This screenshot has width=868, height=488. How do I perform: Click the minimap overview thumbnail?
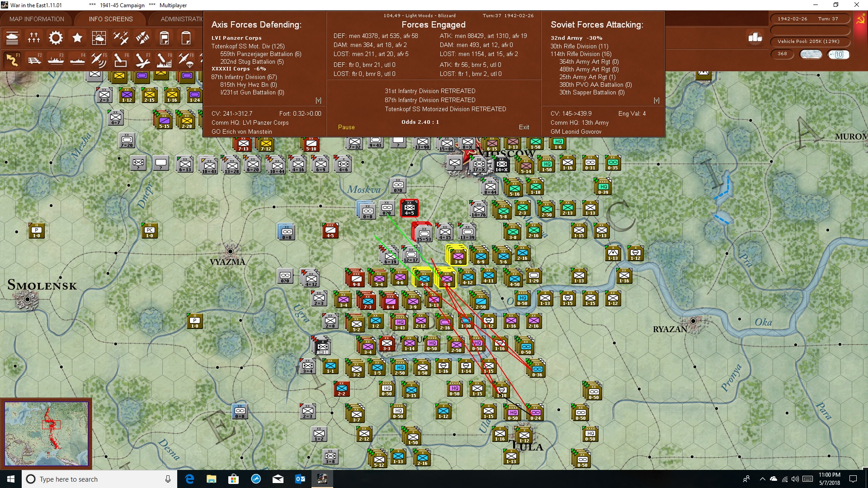(46, 434)
